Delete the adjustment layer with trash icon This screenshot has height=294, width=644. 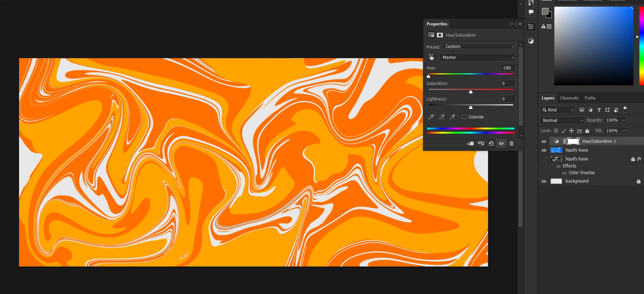click(511, 143)
